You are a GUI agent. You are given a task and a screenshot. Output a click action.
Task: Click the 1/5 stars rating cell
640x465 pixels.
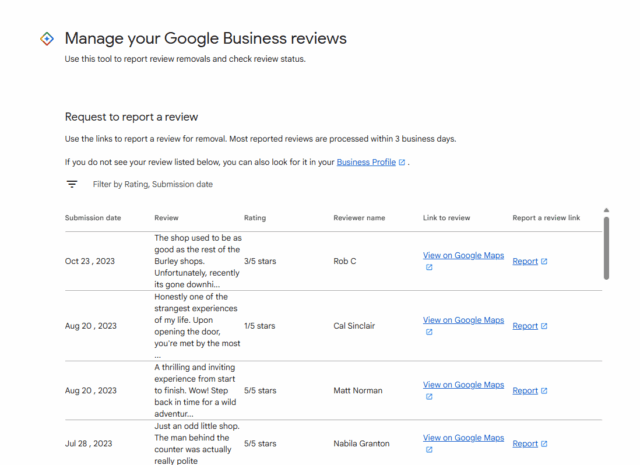pyautogui.click(x=260, y=326)
